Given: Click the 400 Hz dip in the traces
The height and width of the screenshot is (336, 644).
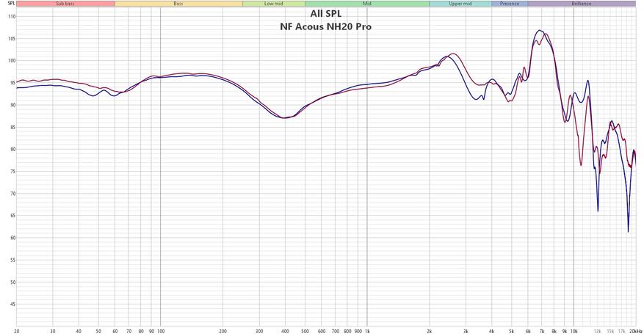Looking at the screenshot, I should (x=284, y=117).
